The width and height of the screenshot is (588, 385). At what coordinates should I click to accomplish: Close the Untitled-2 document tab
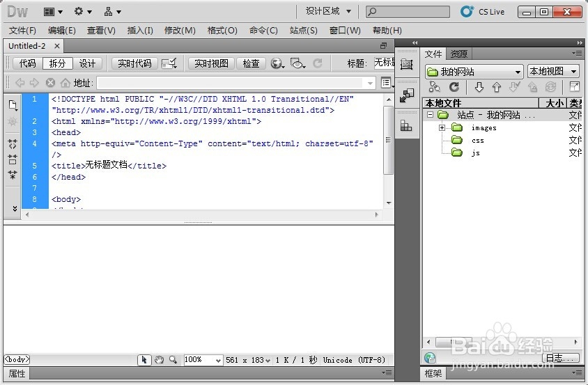tap(56, 46)
